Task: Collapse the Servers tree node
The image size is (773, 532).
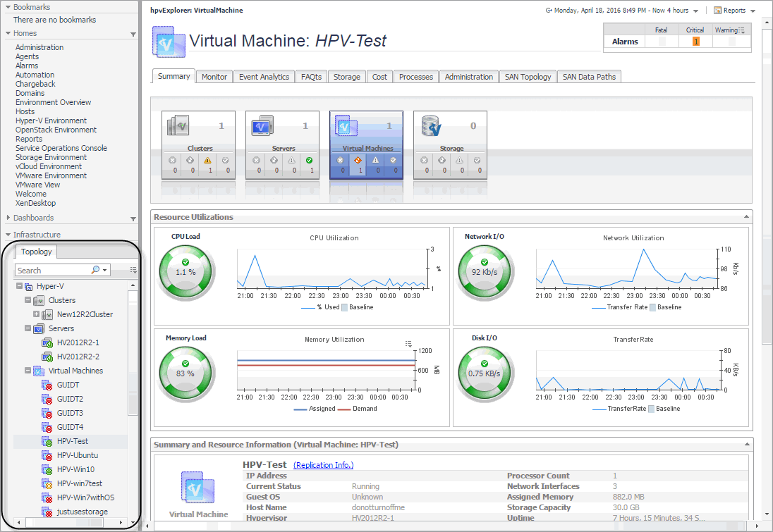Action: click(x=28, y=328)
